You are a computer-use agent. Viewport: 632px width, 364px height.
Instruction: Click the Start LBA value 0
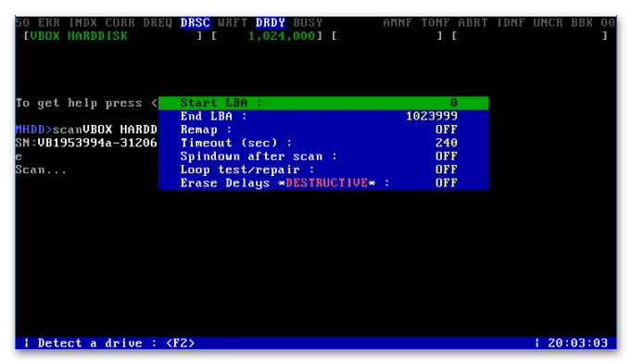tap(453, 103)
